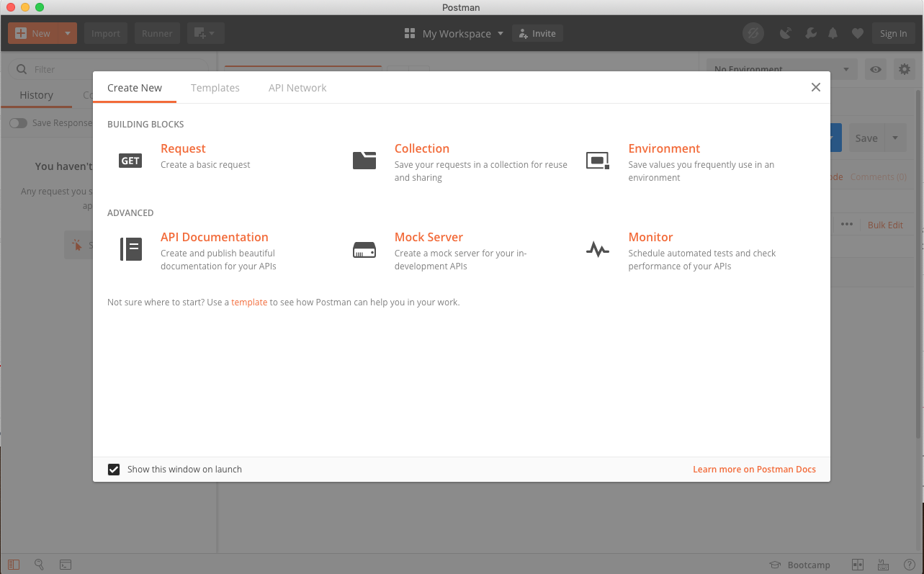The image size is (924, 574).
Task: Click Bootcamp in the status bar
Action: (x=799, y=565)
